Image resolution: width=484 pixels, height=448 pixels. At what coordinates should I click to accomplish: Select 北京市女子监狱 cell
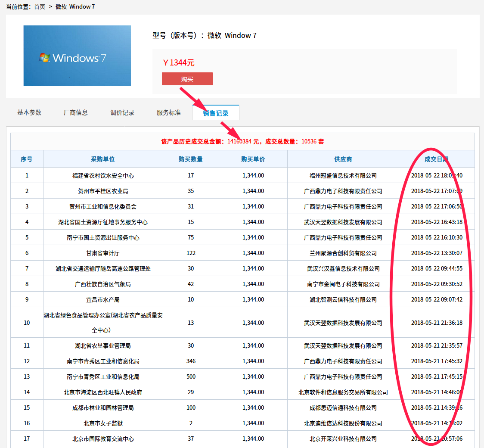[103, 423]
